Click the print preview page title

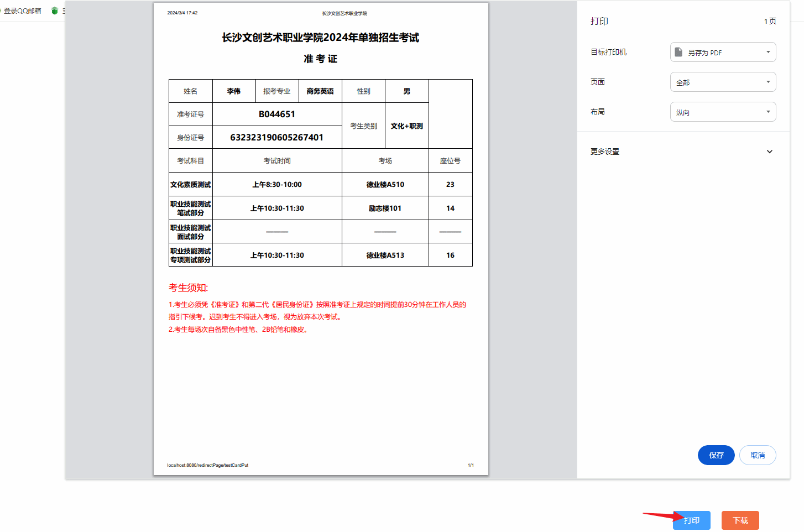[320, 38]
